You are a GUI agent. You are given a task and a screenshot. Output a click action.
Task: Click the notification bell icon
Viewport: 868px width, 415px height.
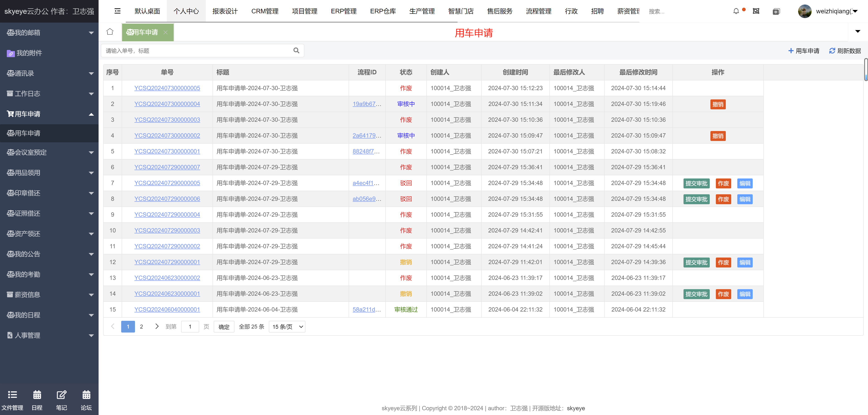736,11
